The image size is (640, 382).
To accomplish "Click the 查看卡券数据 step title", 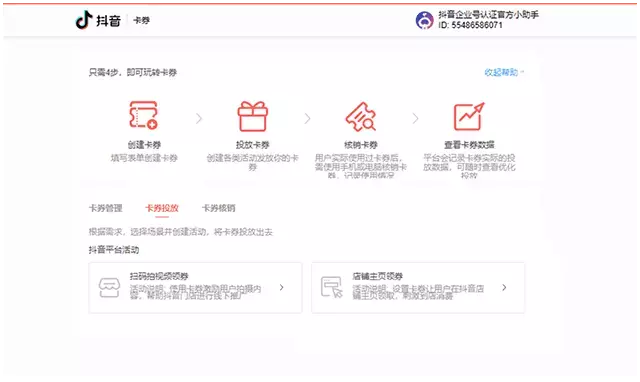I will click(x=469, y=144).
